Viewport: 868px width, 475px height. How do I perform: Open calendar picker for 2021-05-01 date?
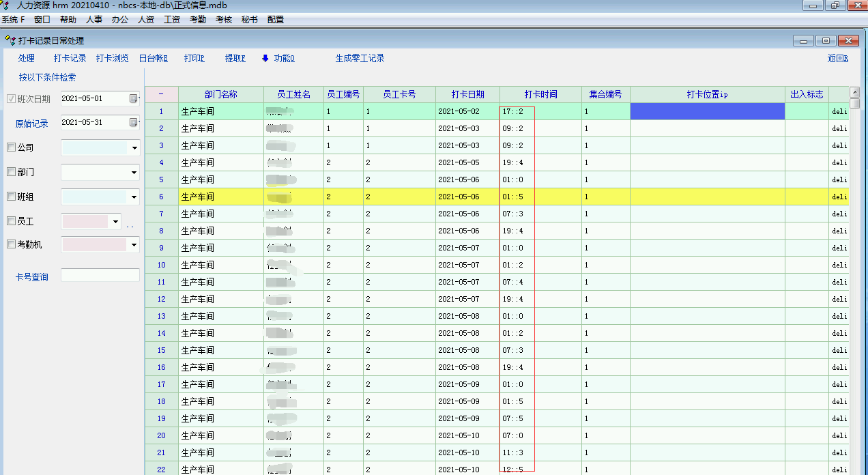[134, 99]
